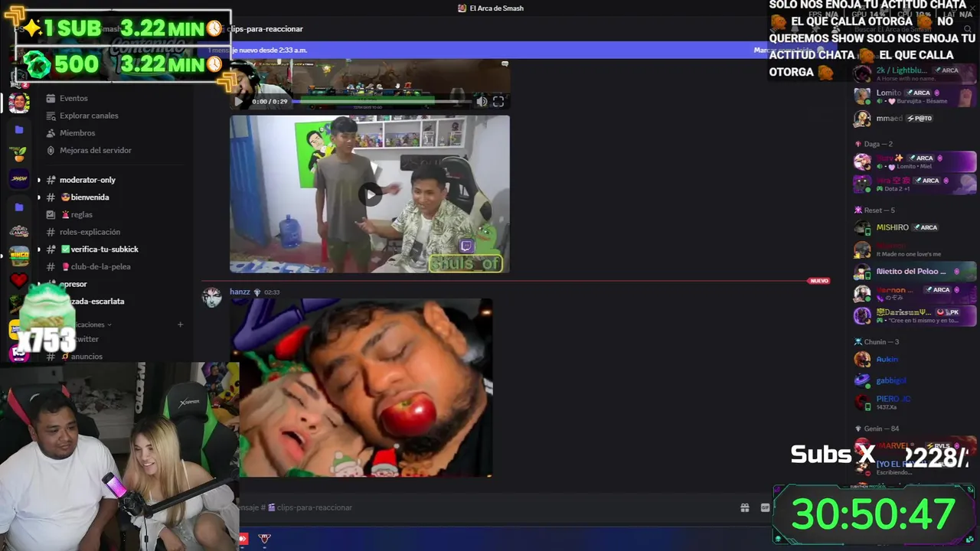Open the BINGO server icon

coord(19,256)
